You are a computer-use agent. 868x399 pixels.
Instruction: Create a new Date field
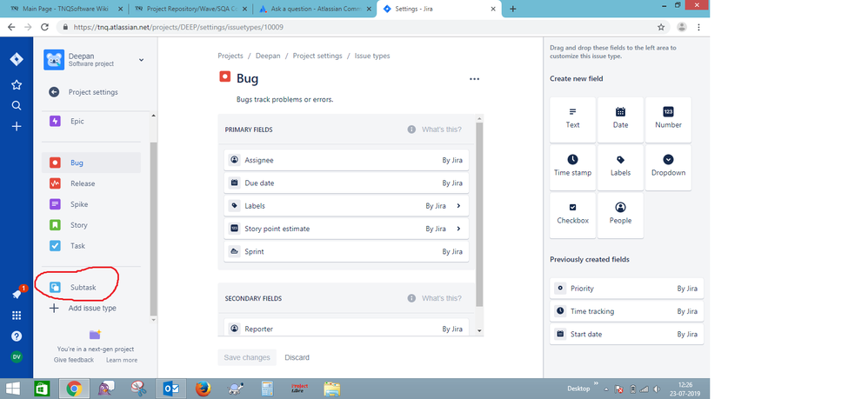coord(620,120)
